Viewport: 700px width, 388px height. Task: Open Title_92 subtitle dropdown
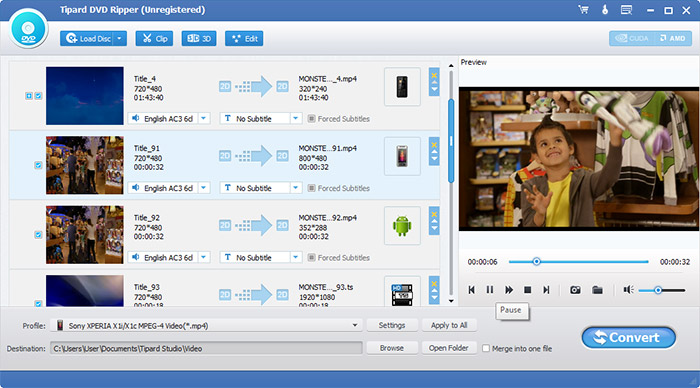pyautogui.click(x=296, y=257)
